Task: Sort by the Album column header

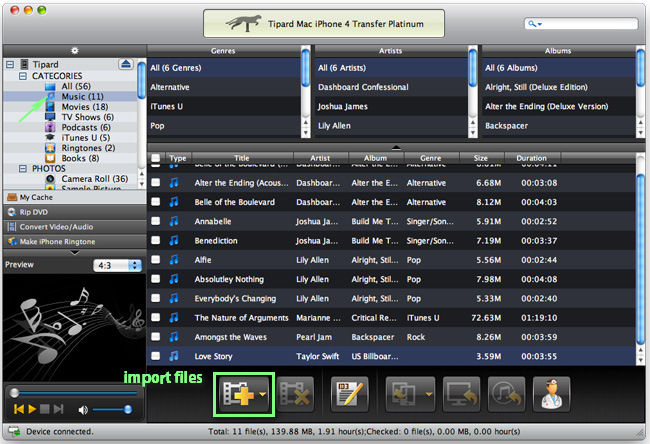Action: pyautogui.click(x=375, y=158)
